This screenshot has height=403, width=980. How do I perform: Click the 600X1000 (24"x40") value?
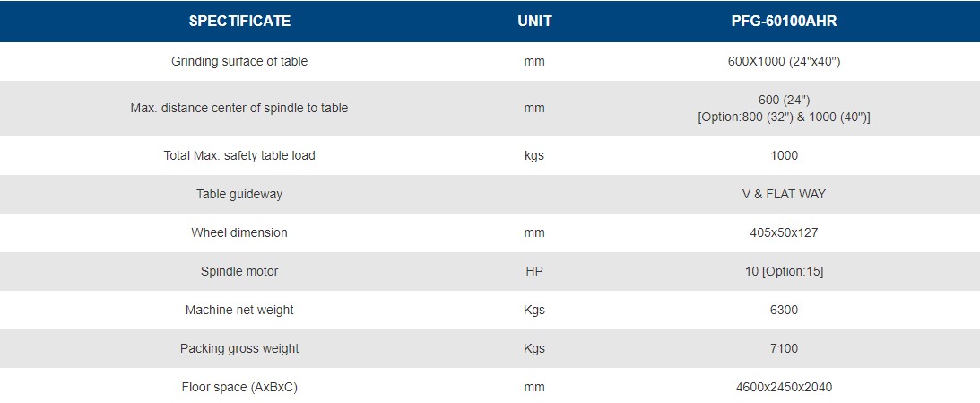tap(784, 62)
